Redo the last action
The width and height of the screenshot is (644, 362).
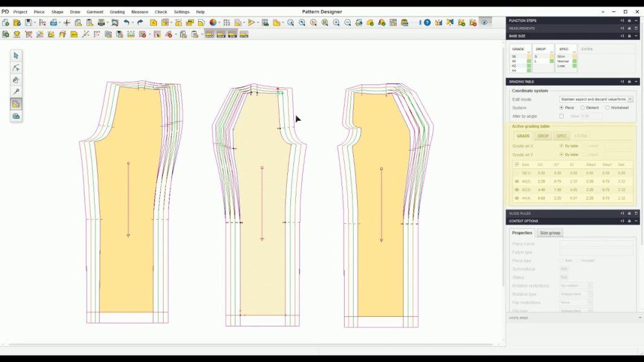click(x=140, y=22)
